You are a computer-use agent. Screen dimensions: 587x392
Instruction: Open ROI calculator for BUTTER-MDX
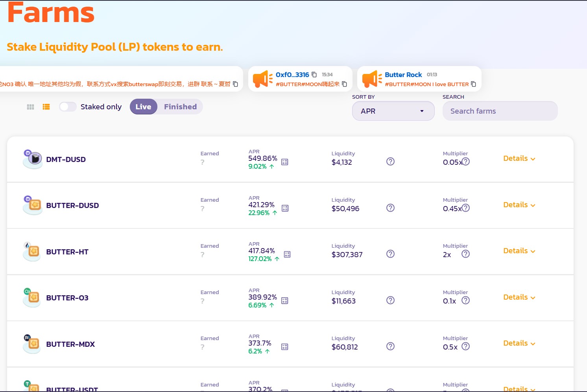[285, 347]
